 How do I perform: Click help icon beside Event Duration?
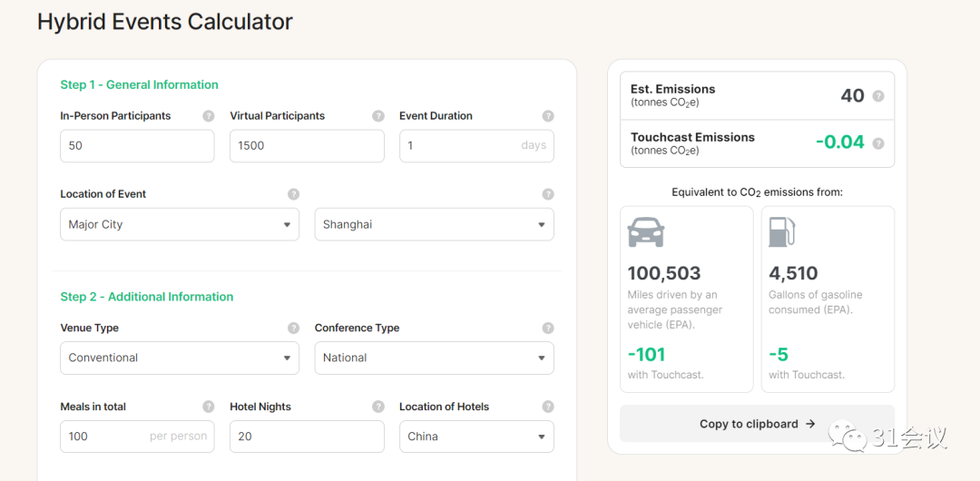point(548,116)
